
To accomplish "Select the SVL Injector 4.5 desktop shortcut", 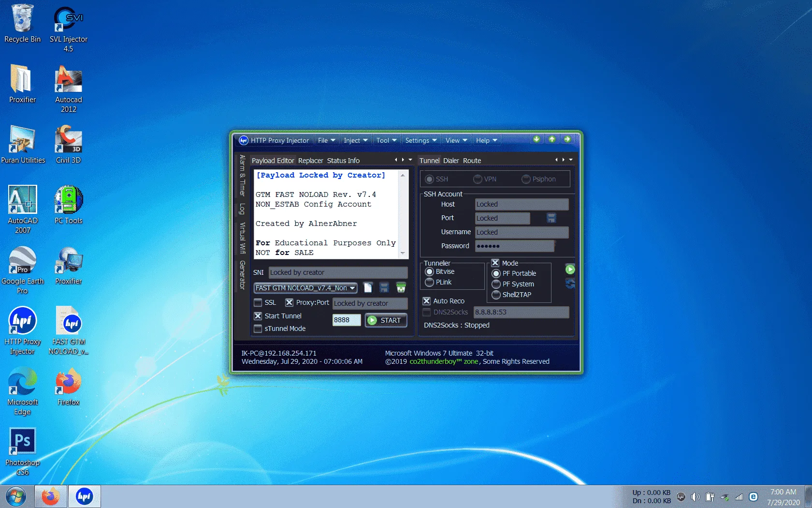I will (x=69, y=29).
